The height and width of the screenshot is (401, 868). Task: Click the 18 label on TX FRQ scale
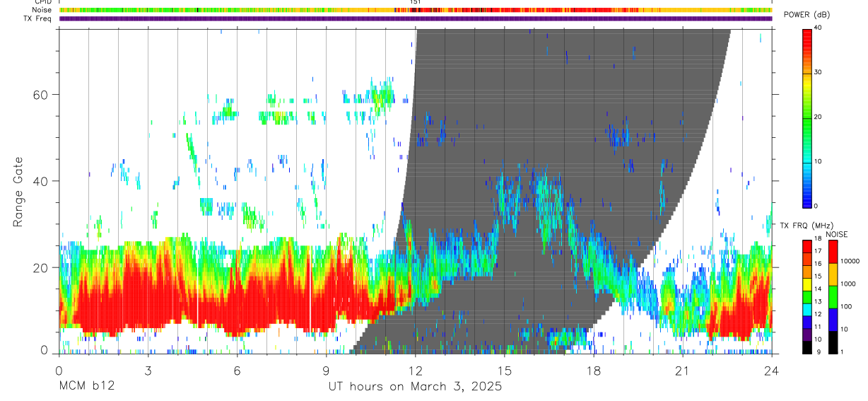coord(817,239)
